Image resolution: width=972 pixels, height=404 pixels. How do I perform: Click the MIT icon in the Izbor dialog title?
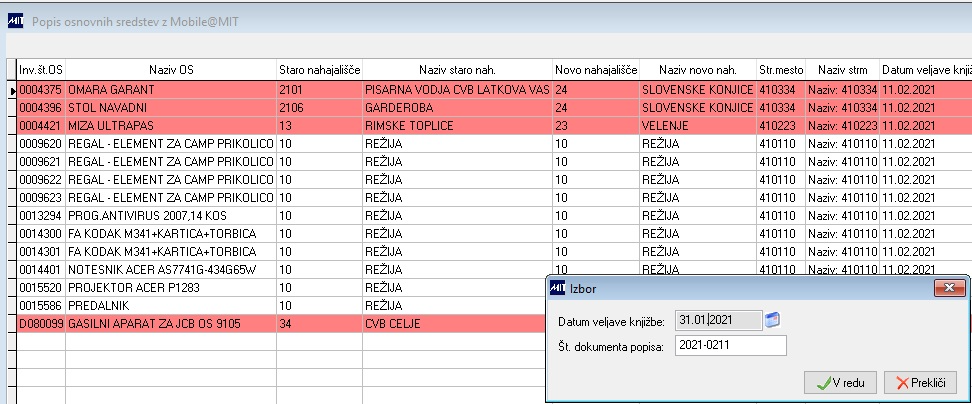click(557, 288)
